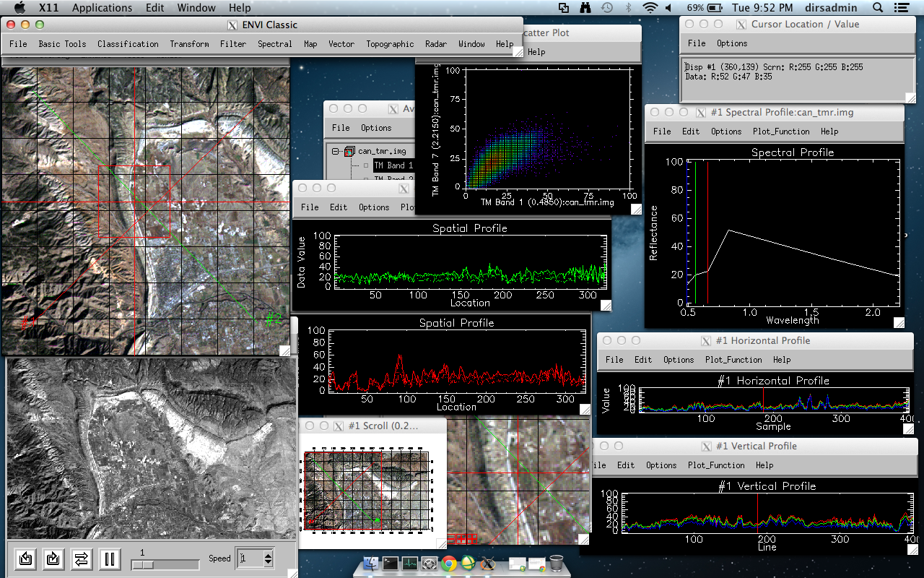Launch Google Chrome from the dock
924x578 pixels.
[x=449, y=563]
